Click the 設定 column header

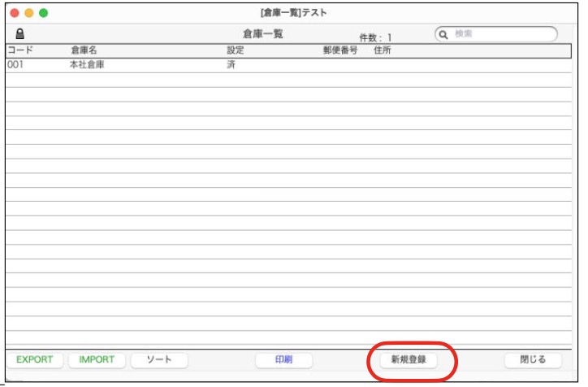(x=236, y=50)
